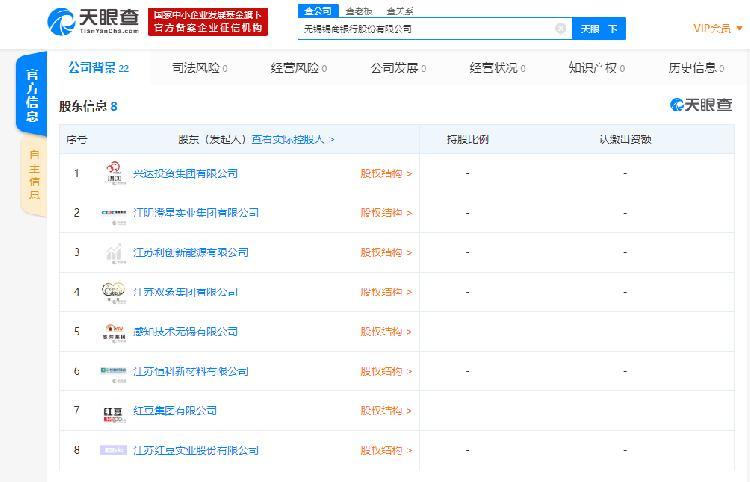Click the 查看实际控股人 link
The image size is (750, 482).
click(293, 140)
